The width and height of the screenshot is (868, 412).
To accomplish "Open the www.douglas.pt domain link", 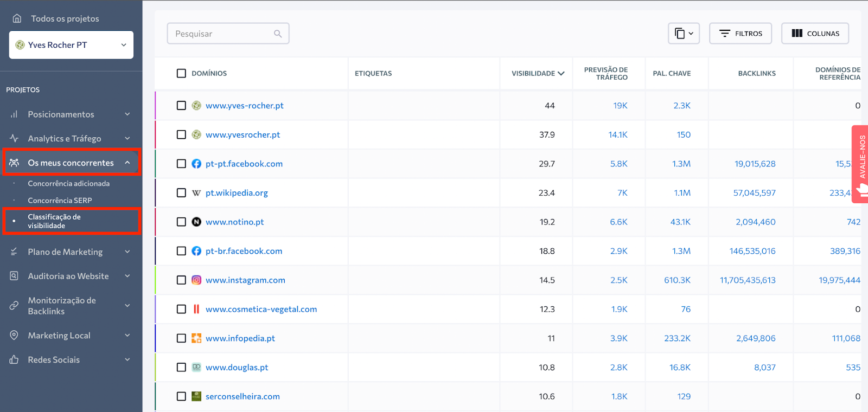I will click(x=237, y=368).
